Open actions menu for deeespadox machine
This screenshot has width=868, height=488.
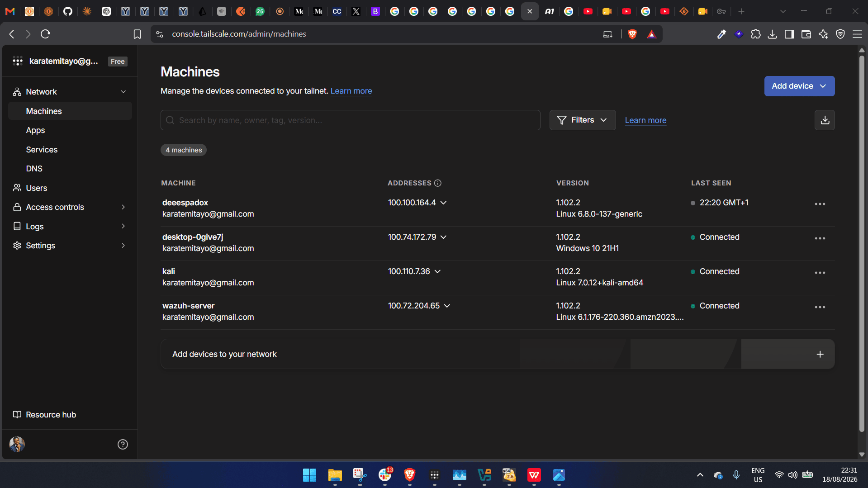pos(820,204)
